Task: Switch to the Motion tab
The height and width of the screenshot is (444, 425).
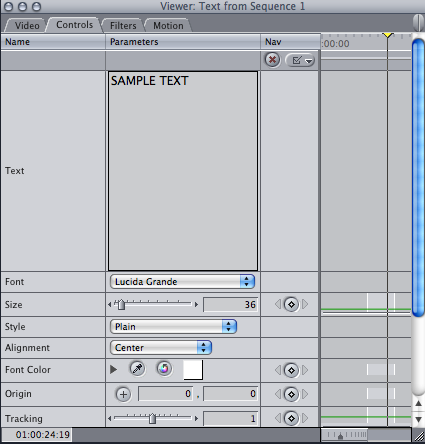Action: coord(168,25)
